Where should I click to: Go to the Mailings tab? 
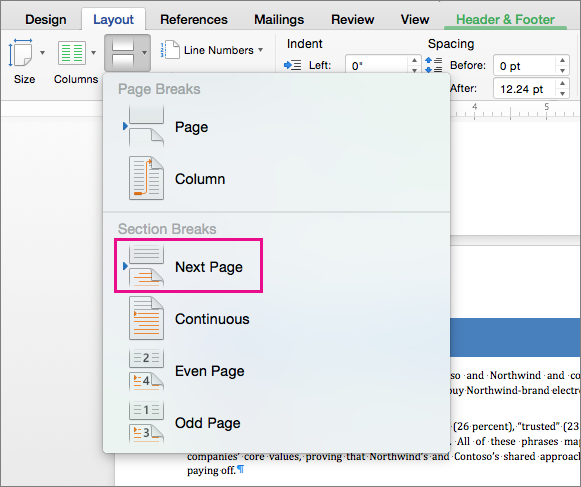[279, 19]
